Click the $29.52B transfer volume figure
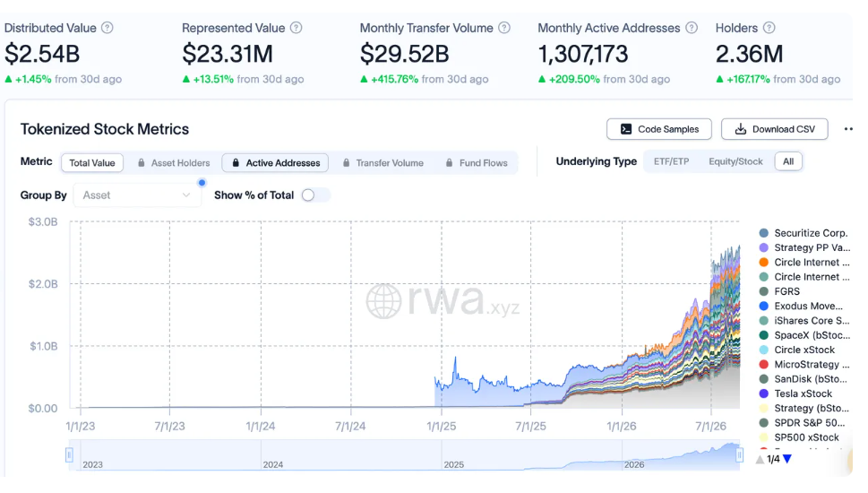This screenshot has width=868, height=493. point(405,54)
